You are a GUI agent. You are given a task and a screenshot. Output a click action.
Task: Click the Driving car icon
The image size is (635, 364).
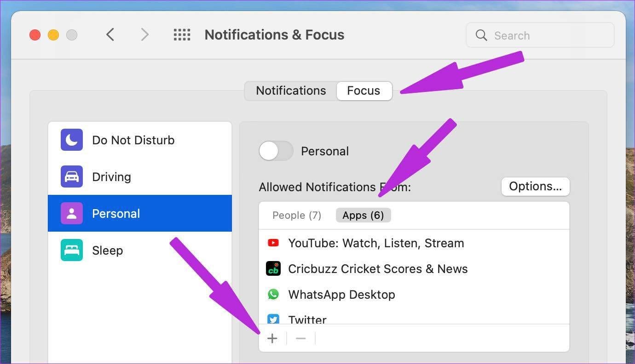(x=72, y=176)
